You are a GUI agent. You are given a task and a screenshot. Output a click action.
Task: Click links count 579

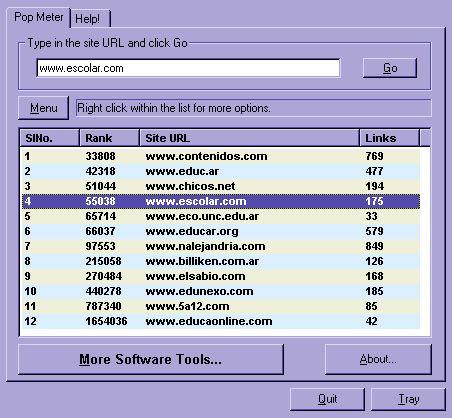click(374, 231)
